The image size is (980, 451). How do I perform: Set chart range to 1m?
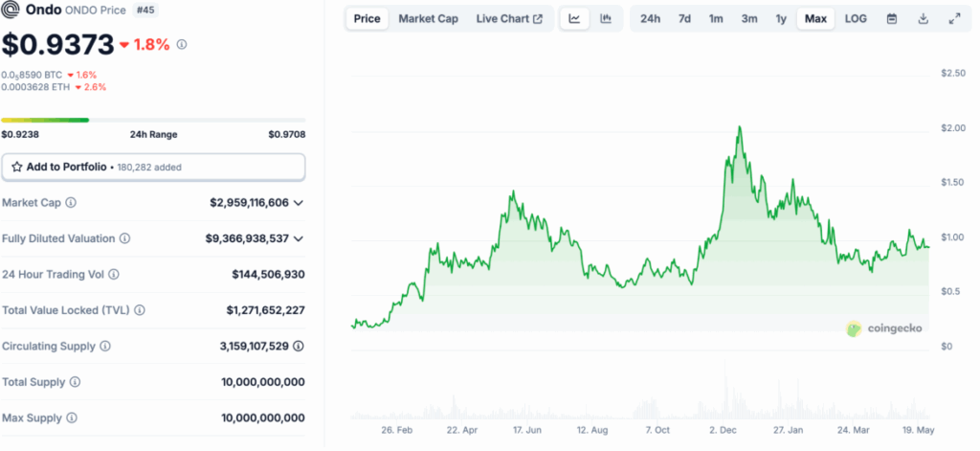pos(716,19)
